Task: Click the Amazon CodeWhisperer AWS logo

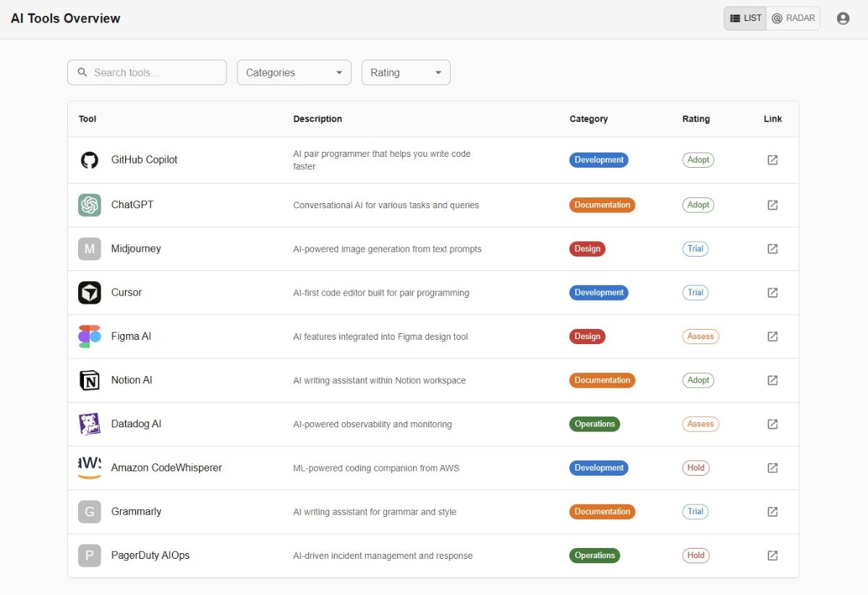Action: [90, 468]
